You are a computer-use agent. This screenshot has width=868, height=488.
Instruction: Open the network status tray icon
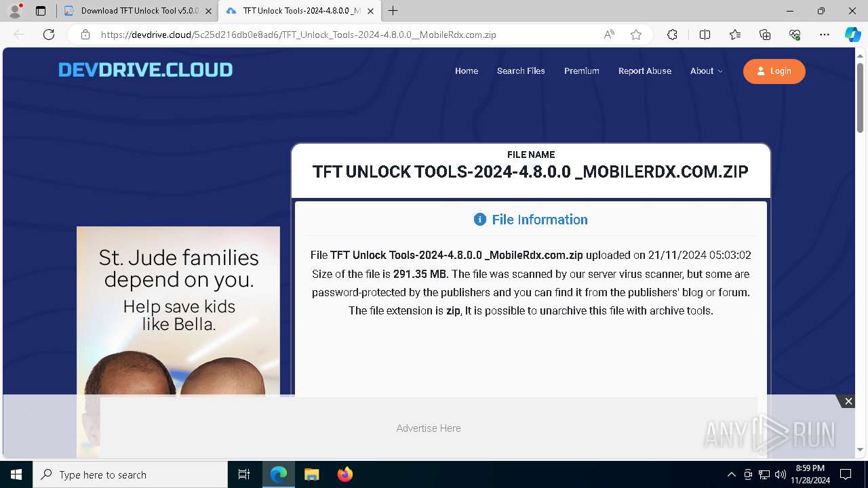[x=764, y=474]
